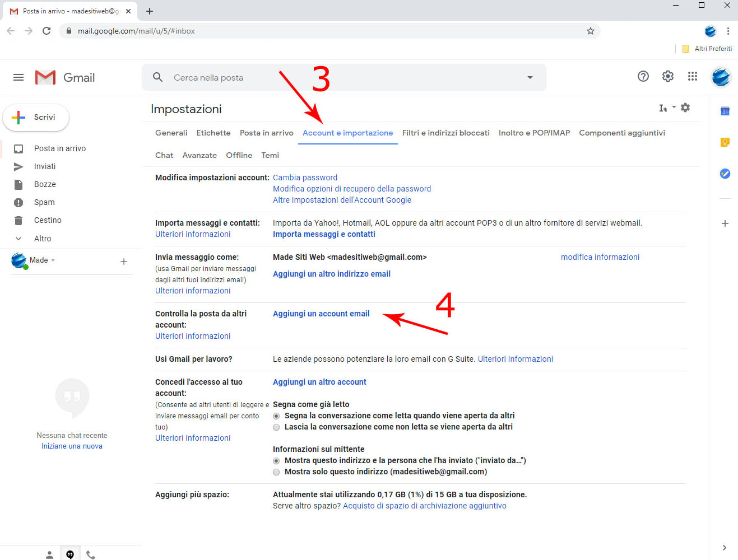
Task: Click the Chrome profile avatar in the toolbar
Action: (711, 31)
